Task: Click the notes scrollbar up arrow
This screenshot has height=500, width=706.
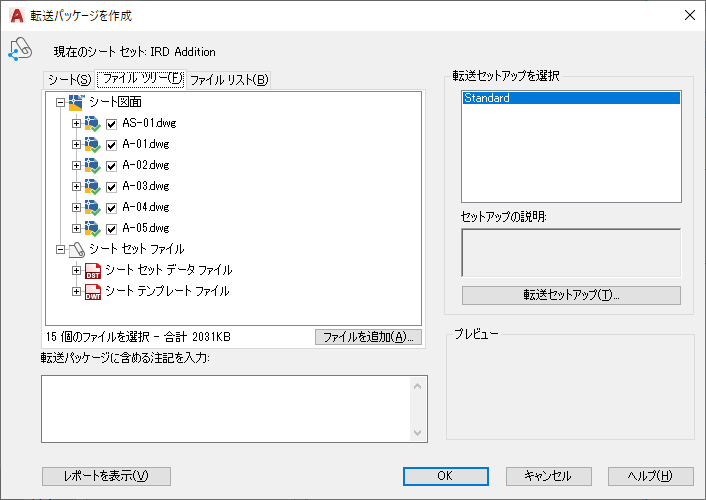Action: [x=417, y=386]
